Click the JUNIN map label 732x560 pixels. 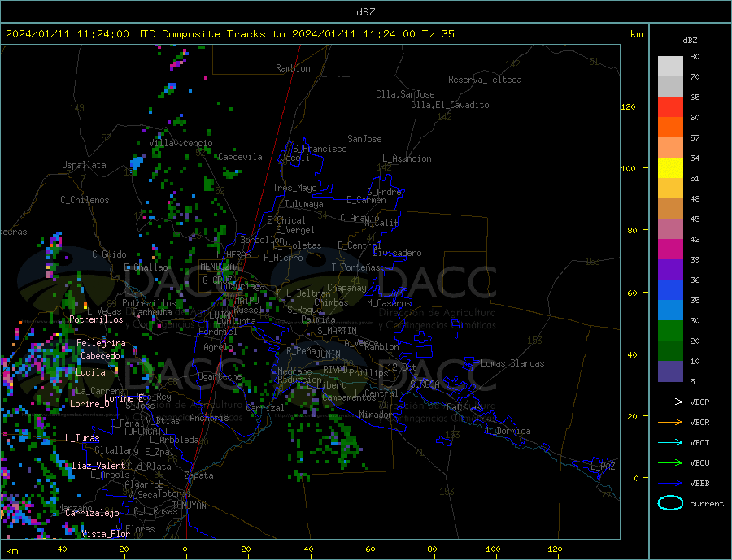point(329,354)
